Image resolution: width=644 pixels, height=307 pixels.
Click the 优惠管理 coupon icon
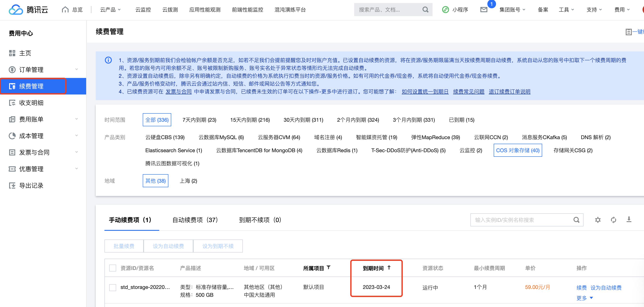[x=12, y=169]
